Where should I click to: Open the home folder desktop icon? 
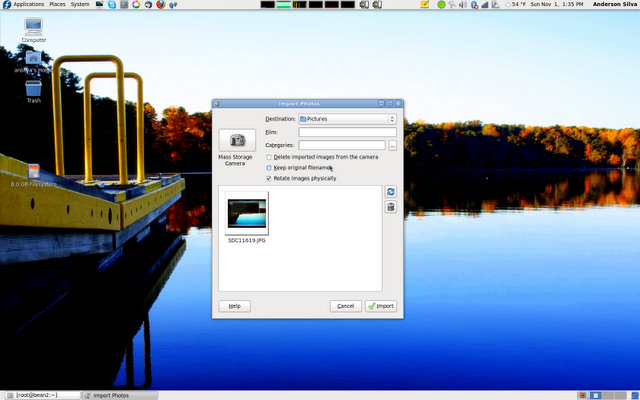pyautogui.click(x=34, y=58)
